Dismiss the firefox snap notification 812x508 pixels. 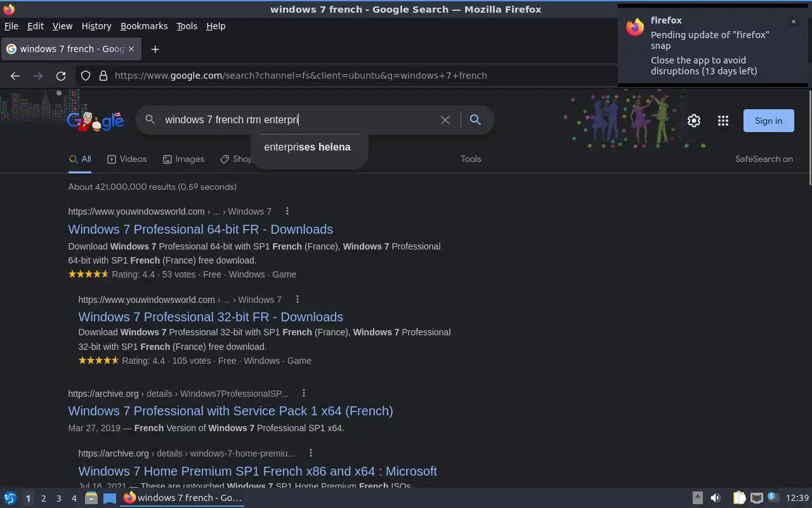point(793,22)
